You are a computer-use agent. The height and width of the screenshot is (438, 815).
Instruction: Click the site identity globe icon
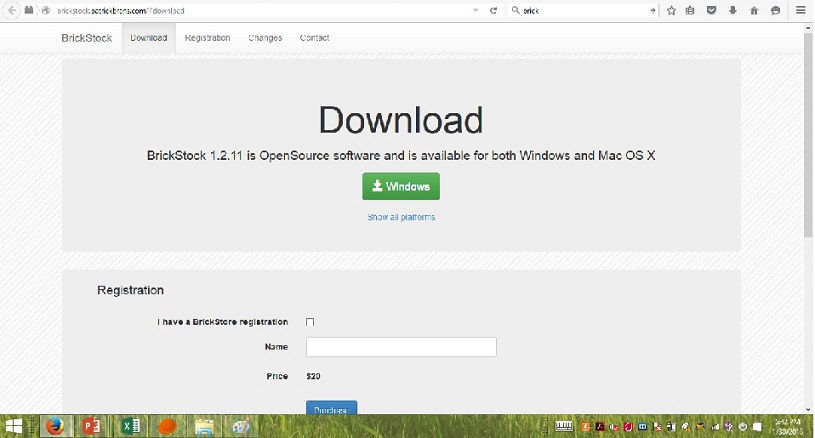45,10
